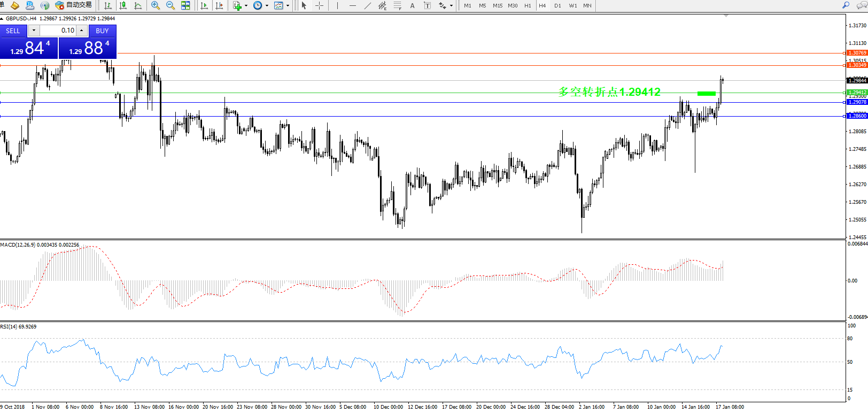Choose the horizontal line drawing tool
Screen dimensions: 868x413
tap(352, 5)
